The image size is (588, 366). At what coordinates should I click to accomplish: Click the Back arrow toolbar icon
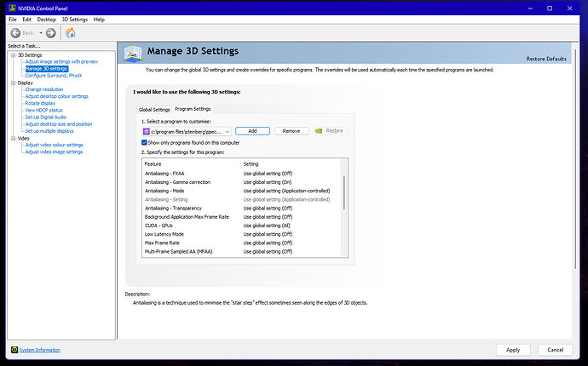[x=15, y=33]
